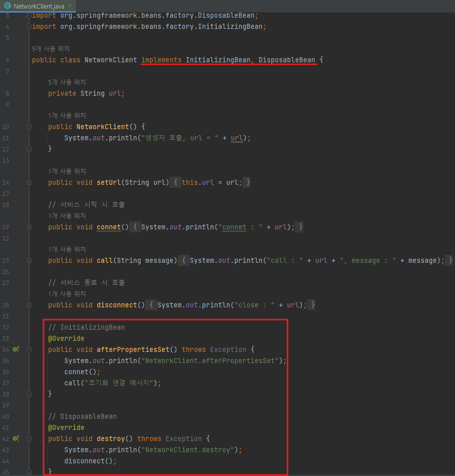Click the underlined url variable on line 11
The height and width of the screenshot is (476, 455).
(x=236, y=138)
